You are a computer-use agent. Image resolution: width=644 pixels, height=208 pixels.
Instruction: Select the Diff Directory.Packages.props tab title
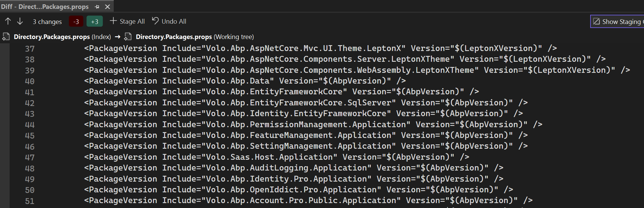[45, 7]
